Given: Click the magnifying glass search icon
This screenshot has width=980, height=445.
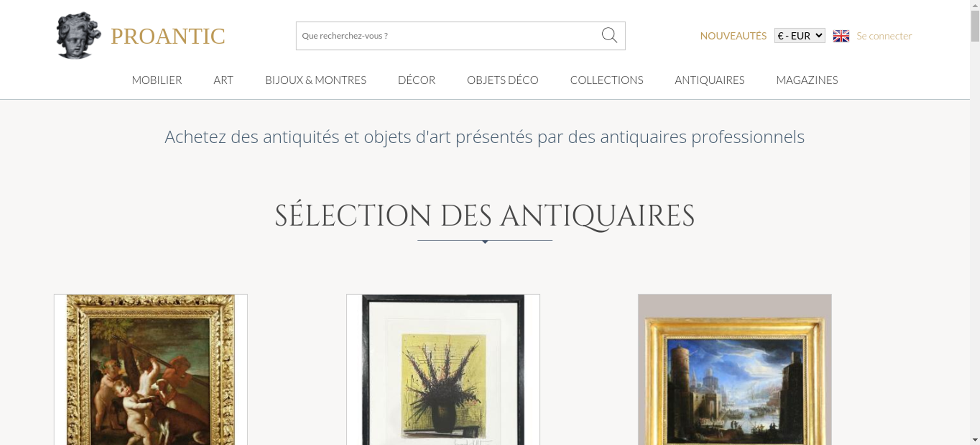Looking at the screenshot, I should (x=609, y=35).
